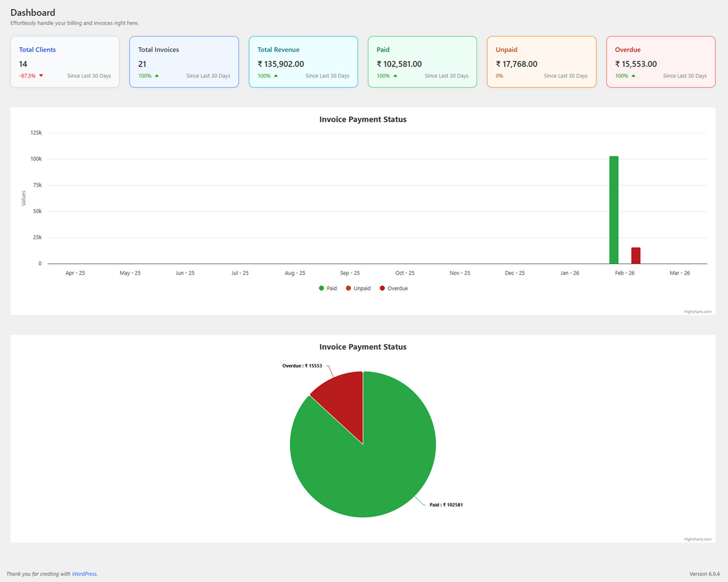Select the Unpaid stat card
The height and width of the screenshot is (582, 728).
click(x=541, y=61)
